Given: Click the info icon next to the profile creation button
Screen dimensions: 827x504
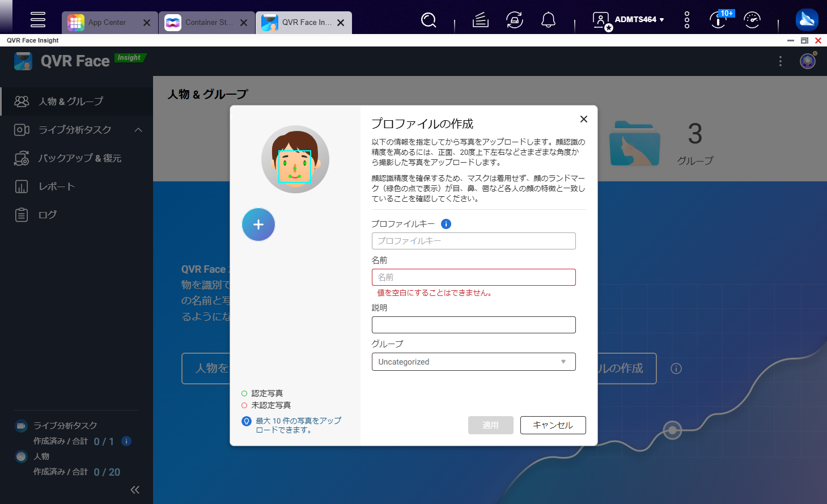Looking at the screenshot, I should click(x=676, y=369).
